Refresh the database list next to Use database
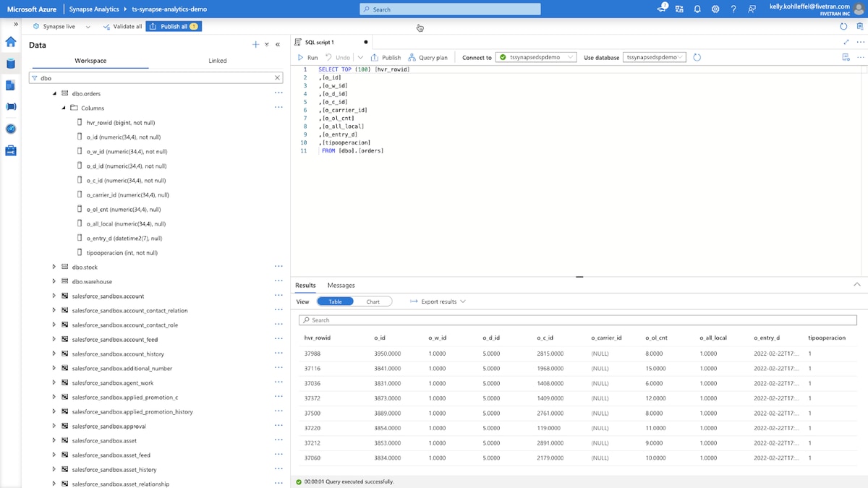Viewport: 868px width, 488px height. (697, 57)
